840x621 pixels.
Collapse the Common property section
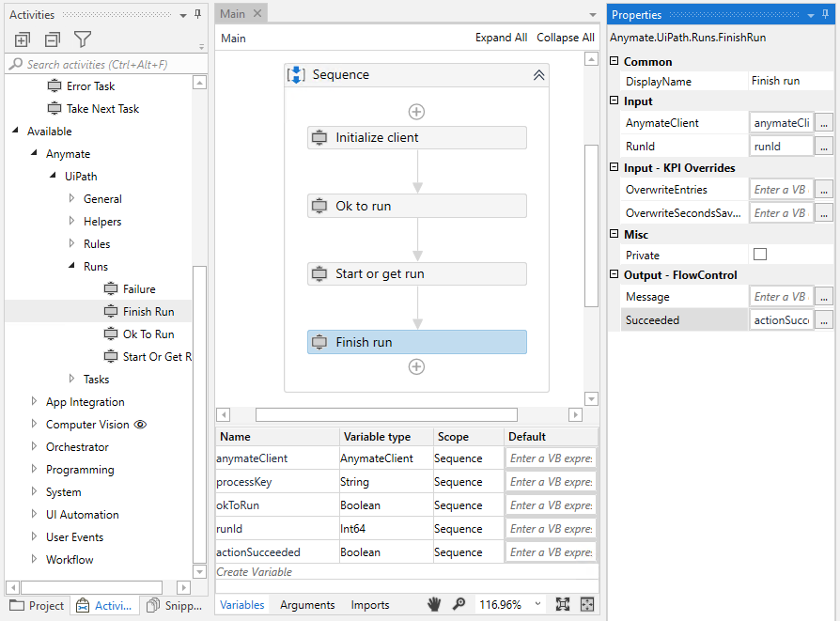(x=614, y=60)
